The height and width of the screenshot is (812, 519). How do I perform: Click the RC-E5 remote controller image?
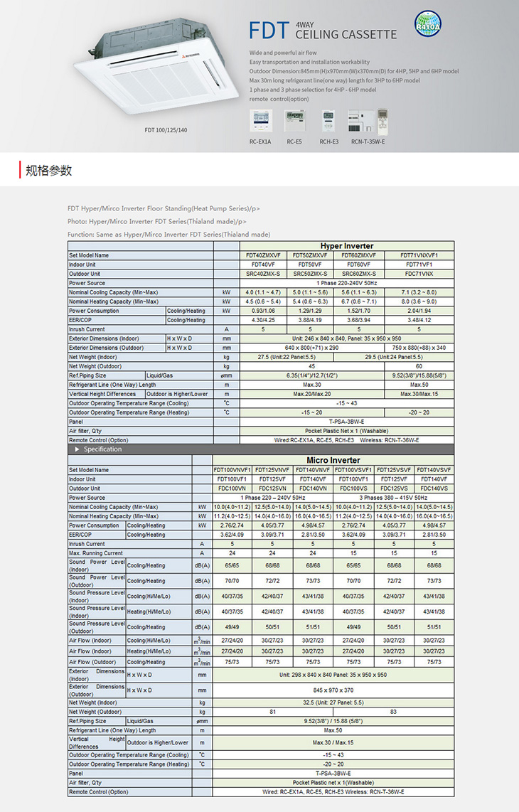(x=295, y=121)
